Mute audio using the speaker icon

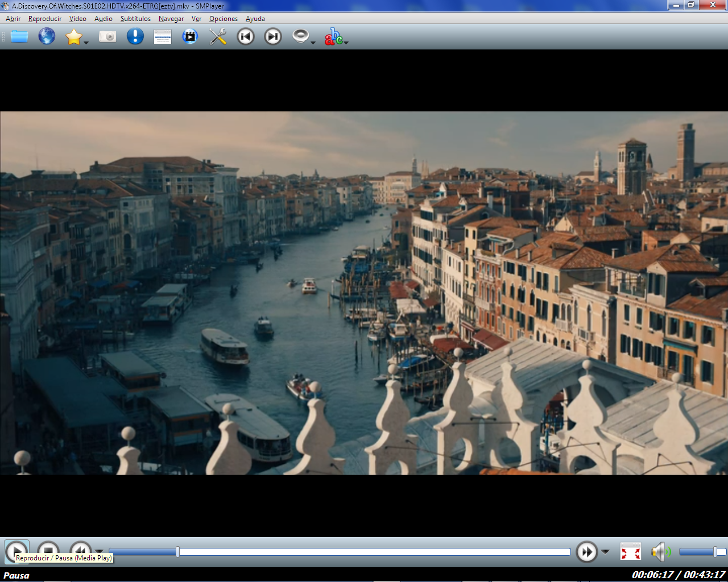[660, 551]
